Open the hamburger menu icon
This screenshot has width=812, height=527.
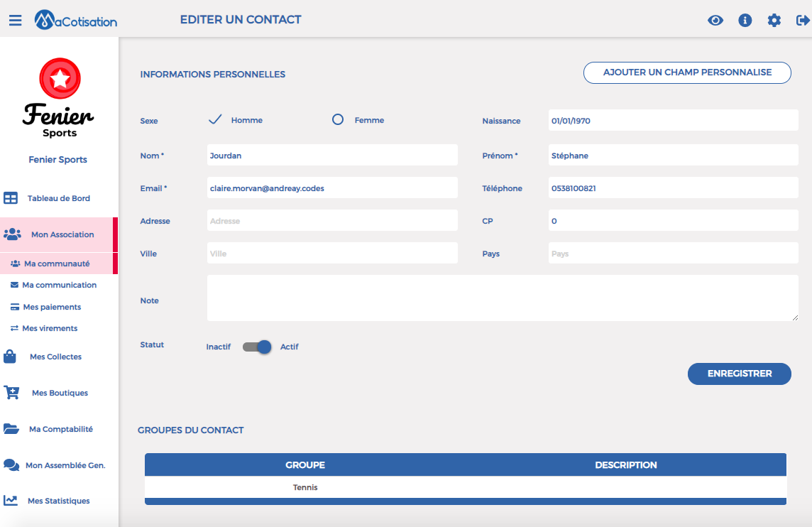15,20
